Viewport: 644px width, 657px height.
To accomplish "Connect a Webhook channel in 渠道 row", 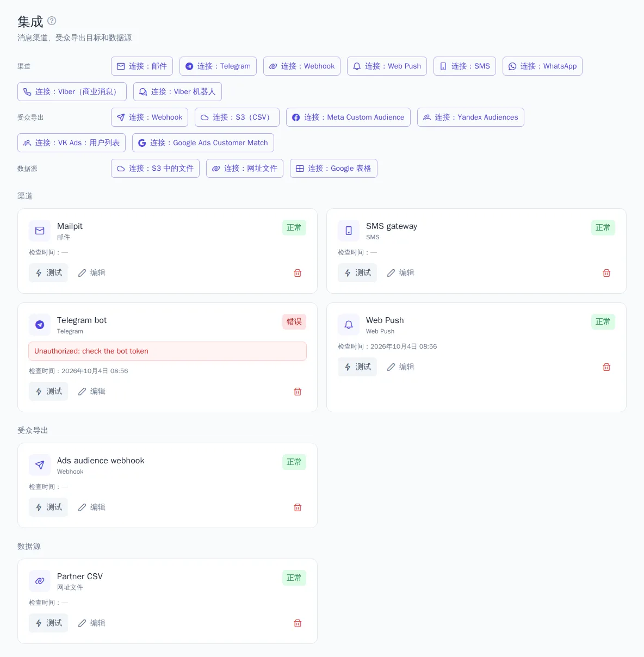I will [x=302, y=66].
